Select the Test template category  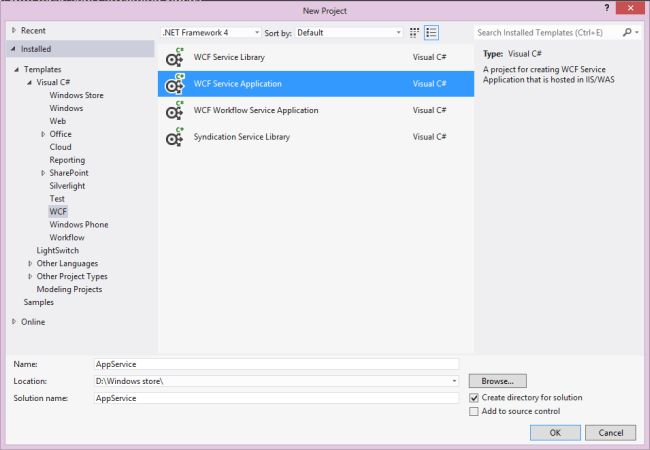(x=57, y=199)
